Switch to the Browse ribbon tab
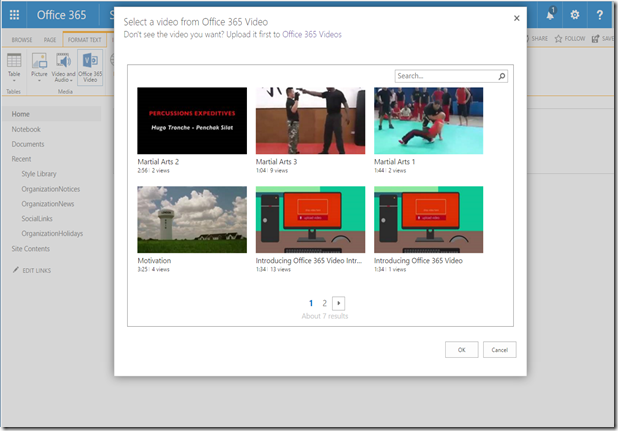Image resolution: width=618 pixels, height=431 pixels. 22,40
